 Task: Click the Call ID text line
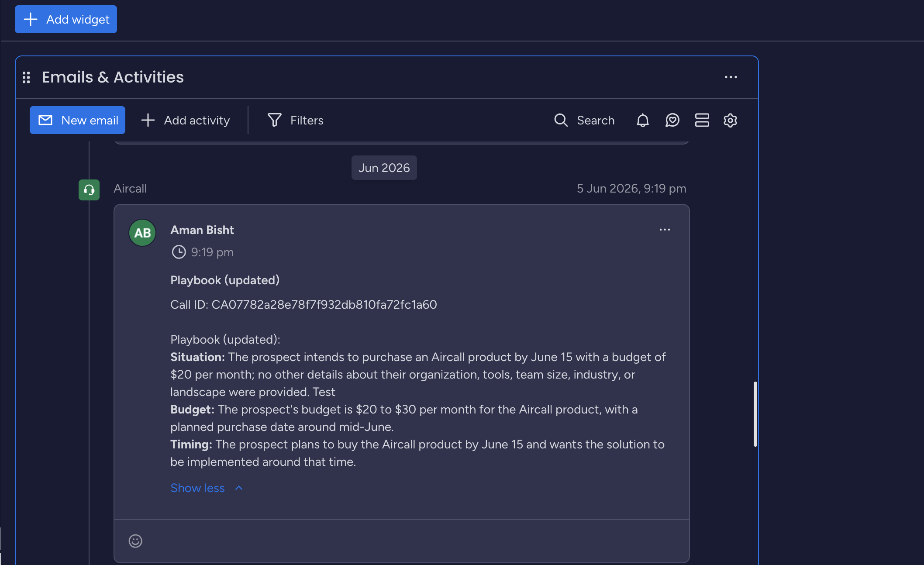pyautogui.click(x=303, y=305)
